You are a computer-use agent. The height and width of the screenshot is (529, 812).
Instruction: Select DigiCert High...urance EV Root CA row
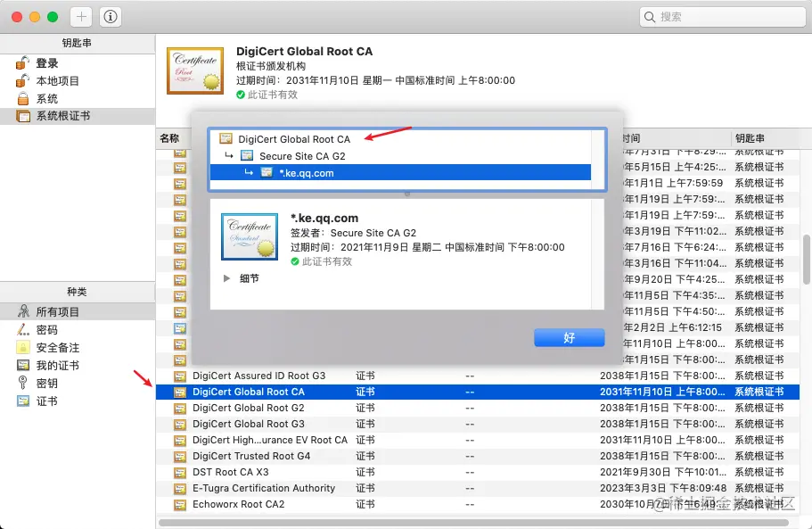pos(478,440)
